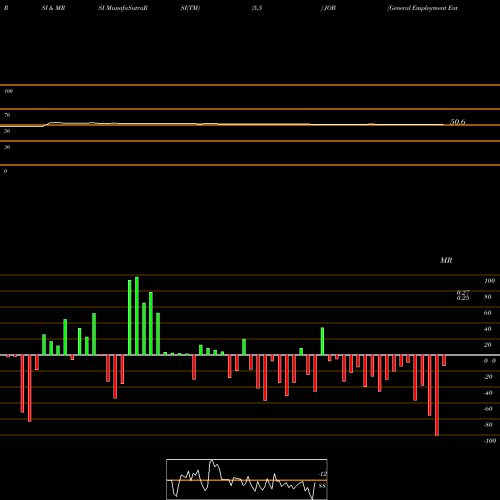The image size is (500, 500).
Task: Click the 'General Employment Ent' company title
Action: [x=422, y=8]
